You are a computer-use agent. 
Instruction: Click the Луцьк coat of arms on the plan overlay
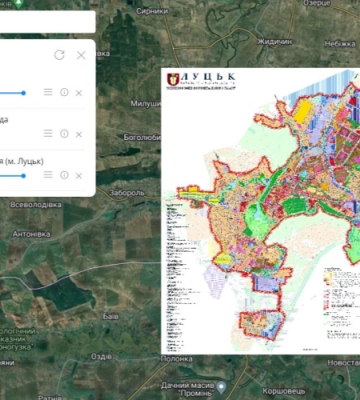point(173,79)
